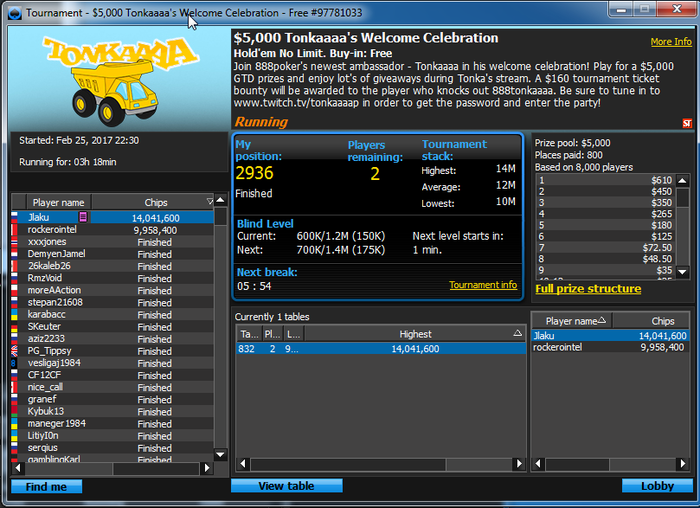Screen dimensions: 700x508
Task: Click the Chips header in table players panel
Action: (x=651, y=321)
